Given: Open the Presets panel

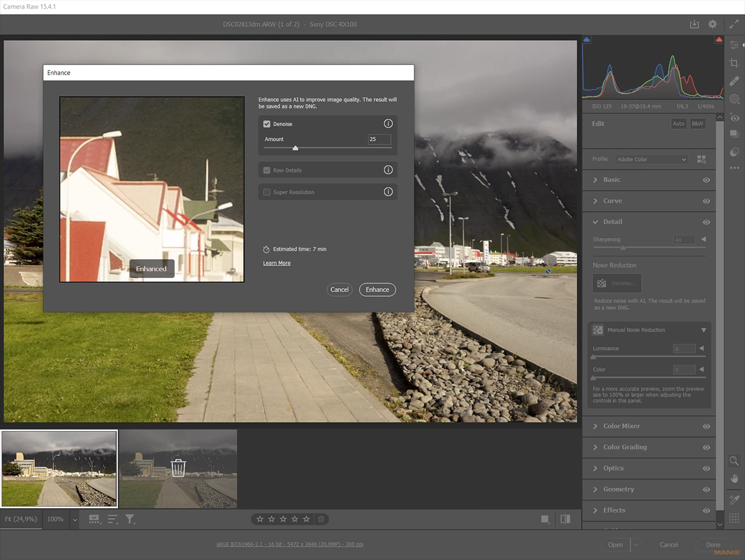Looking at the screenshot, I should [x=734, y=133].
